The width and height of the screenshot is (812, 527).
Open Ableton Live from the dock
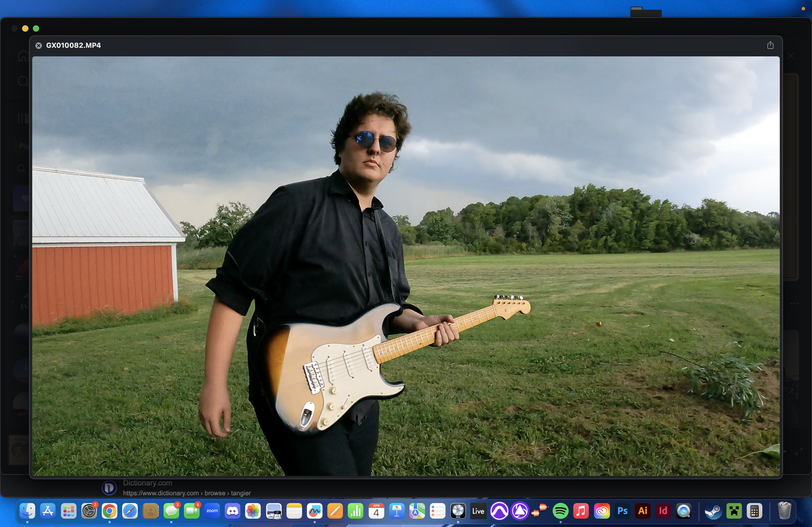tap(478, 511)
